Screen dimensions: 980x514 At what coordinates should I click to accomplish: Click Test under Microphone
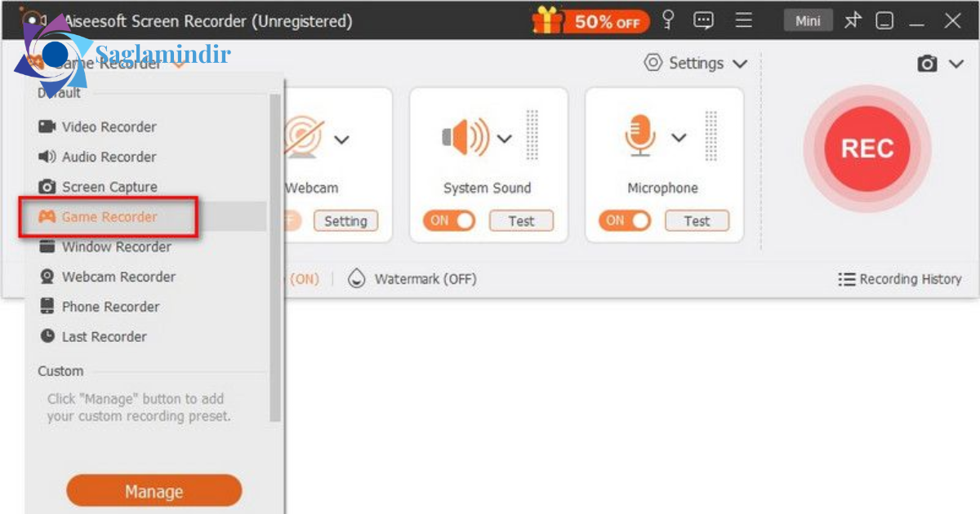pyautogui.click(x=697, y=220)
